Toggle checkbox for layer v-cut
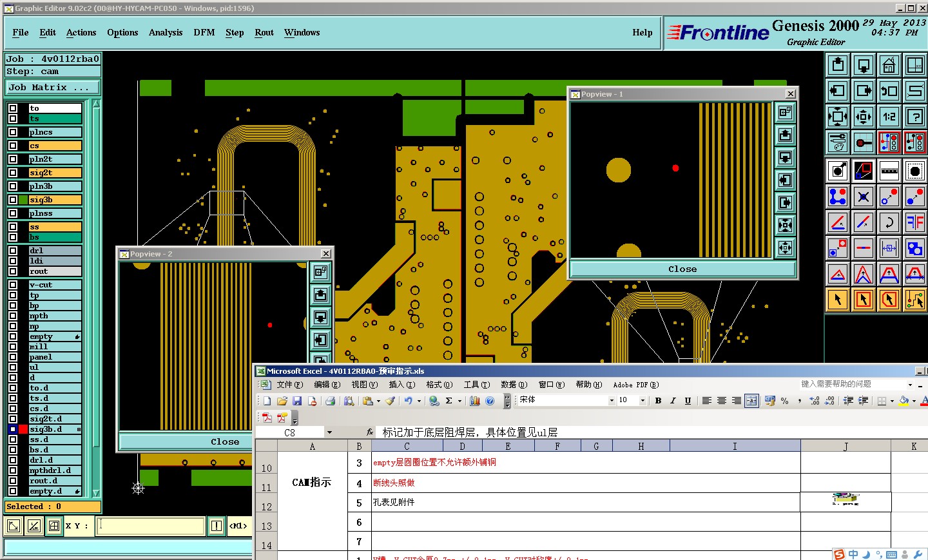 [13, 285]
